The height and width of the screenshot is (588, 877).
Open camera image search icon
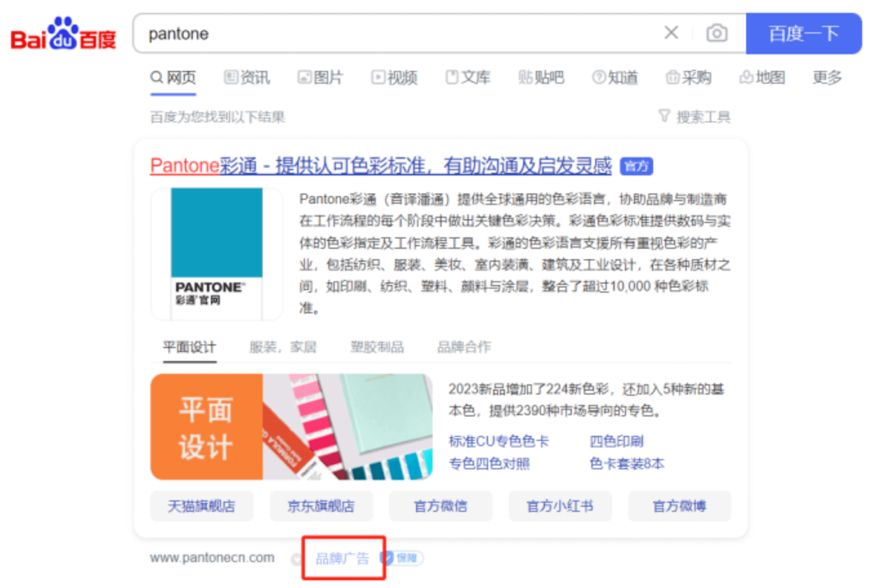pos(716,33)
